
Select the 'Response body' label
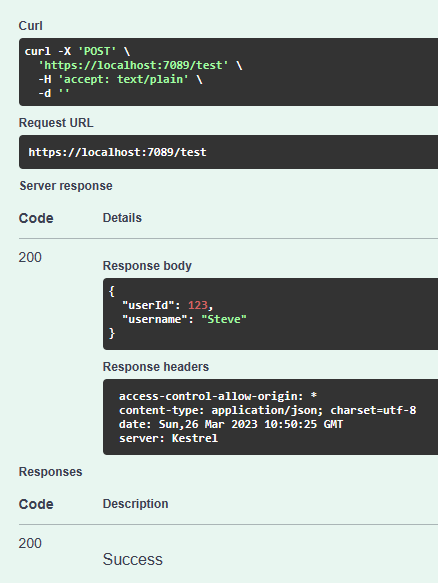pyautogui.click(x=147, y=265)
